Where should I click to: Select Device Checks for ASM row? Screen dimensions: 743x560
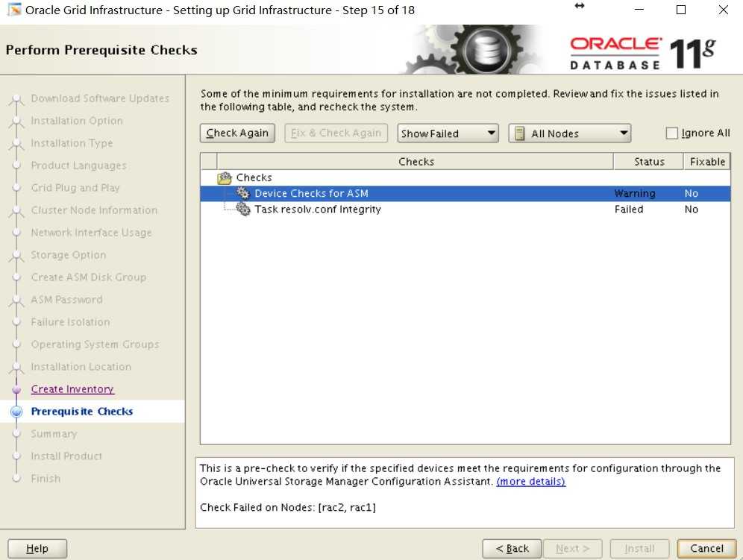tap(465, 193)
